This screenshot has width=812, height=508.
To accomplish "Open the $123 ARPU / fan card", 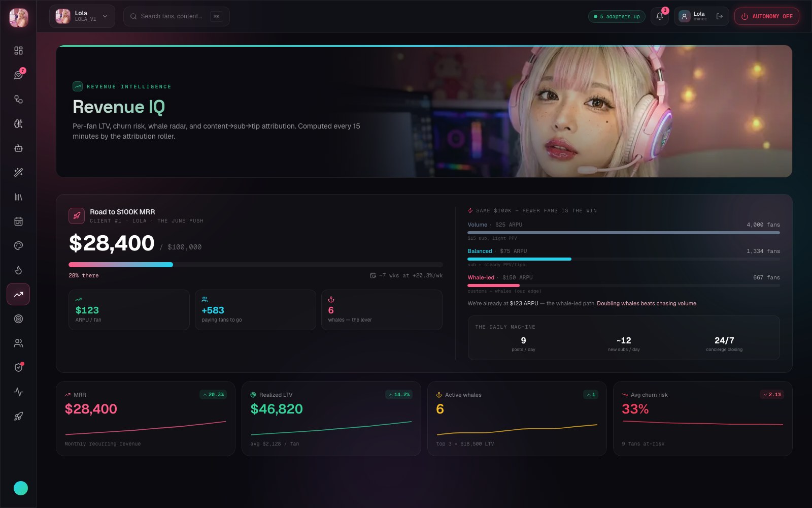I will [x=129, y=310].
